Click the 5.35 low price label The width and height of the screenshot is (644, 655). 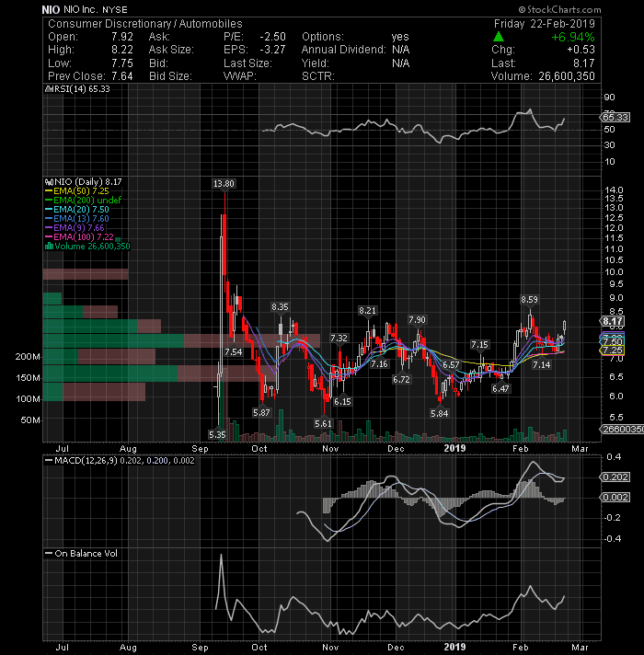coord(217,435)
